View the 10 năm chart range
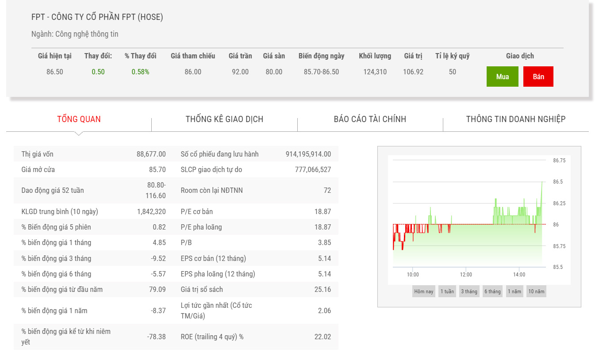The height and width of the screenshot is (364, 599). click(536, 291)
